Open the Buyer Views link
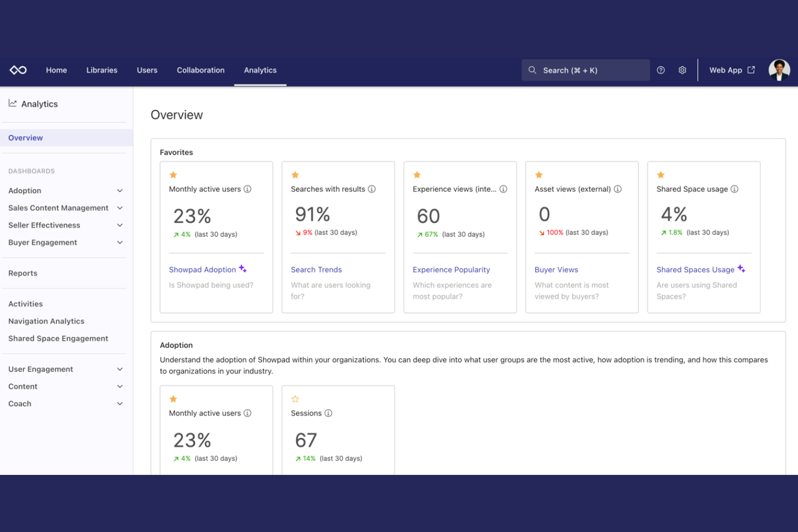This screenshot has height=532, width=798. 556,270
